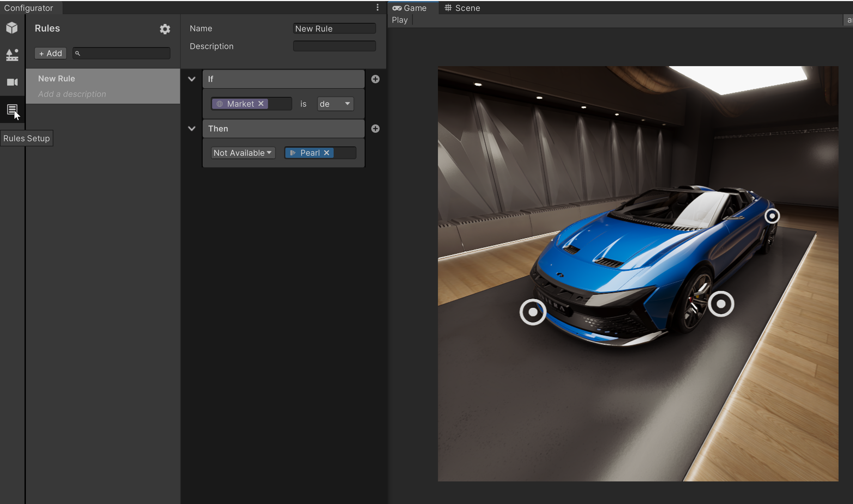Remove Pearl tag with X button
Viewport: 853px width, 504px height.
[x=326, y=152]
